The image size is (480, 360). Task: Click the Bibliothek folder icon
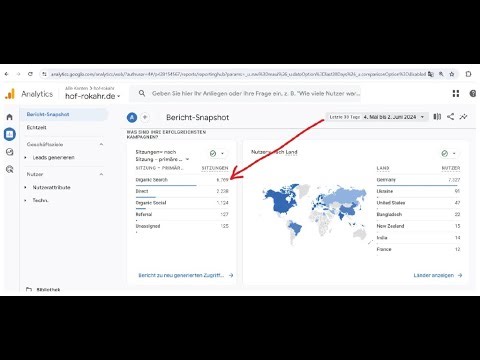[x=29, y=289]
